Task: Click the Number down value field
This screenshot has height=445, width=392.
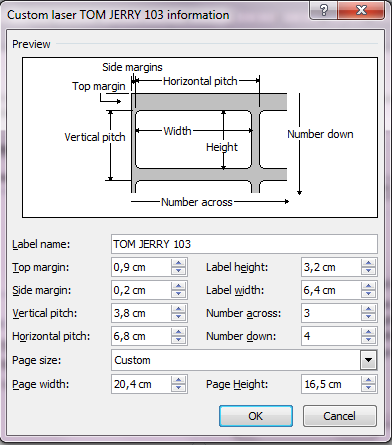Action: (x=331, y=336)
